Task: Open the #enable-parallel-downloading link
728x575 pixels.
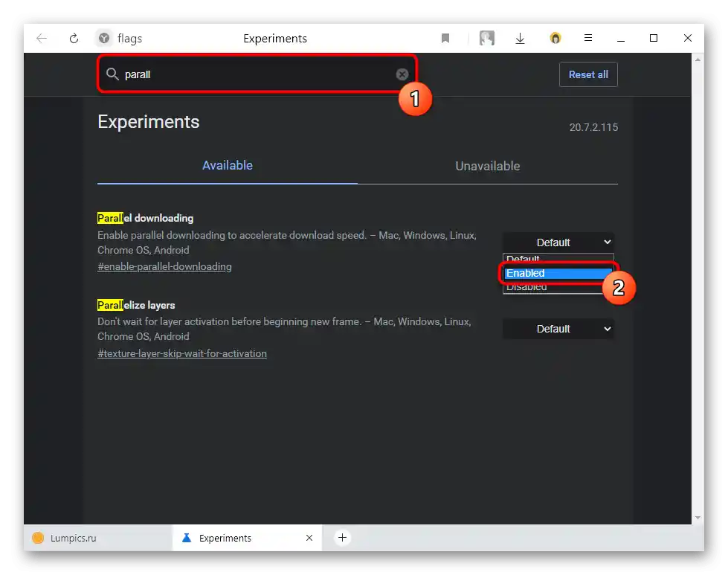Action: 164,266
